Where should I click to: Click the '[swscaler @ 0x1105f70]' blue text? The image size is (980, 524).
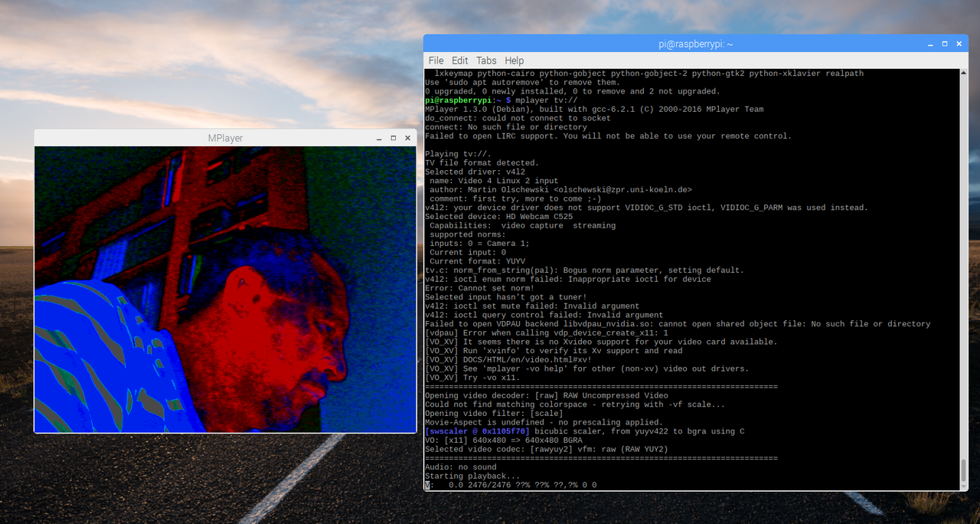click(477, 431)
